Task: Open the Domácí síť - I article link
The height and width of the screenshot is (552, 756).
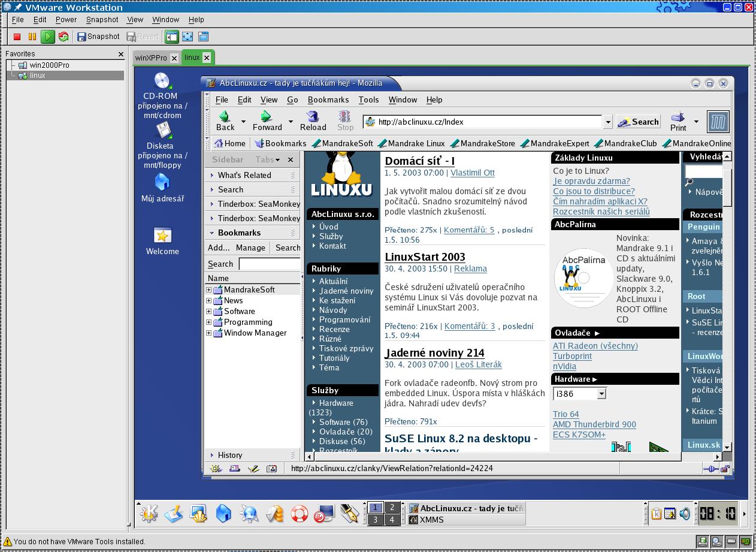Action: coord(419,161)
